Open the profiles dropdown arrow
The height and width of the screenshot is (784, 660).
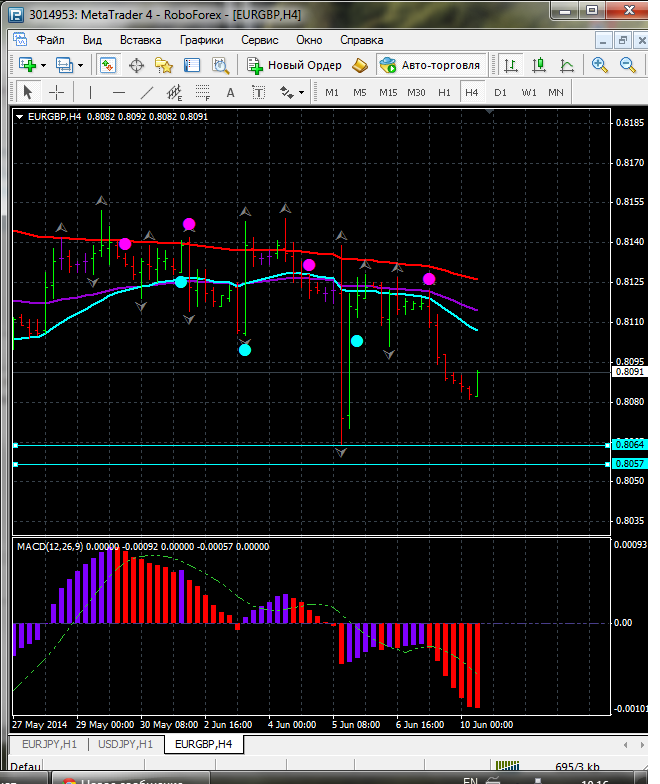click(x=81, y=65)
